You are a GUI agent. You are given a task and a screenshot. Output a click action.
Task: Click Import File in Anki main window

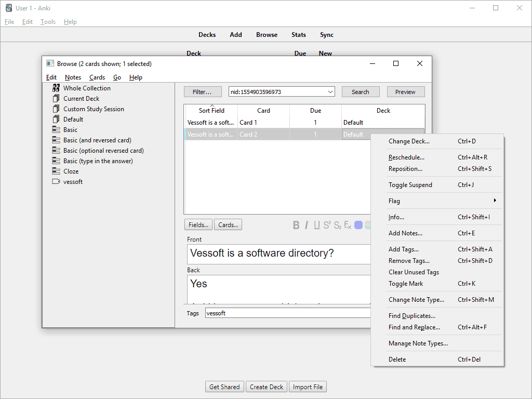(308, 387)
